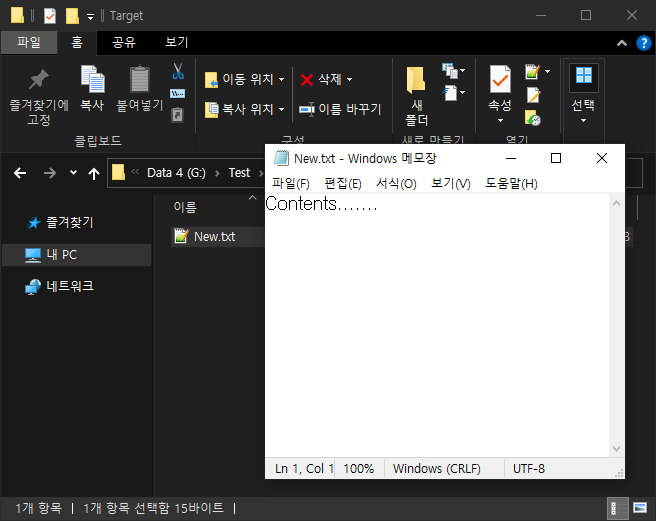This screenshot has height=521, width=656.
Task: Open Notepad View menu 보기(V)
Action: pos(451,183)
